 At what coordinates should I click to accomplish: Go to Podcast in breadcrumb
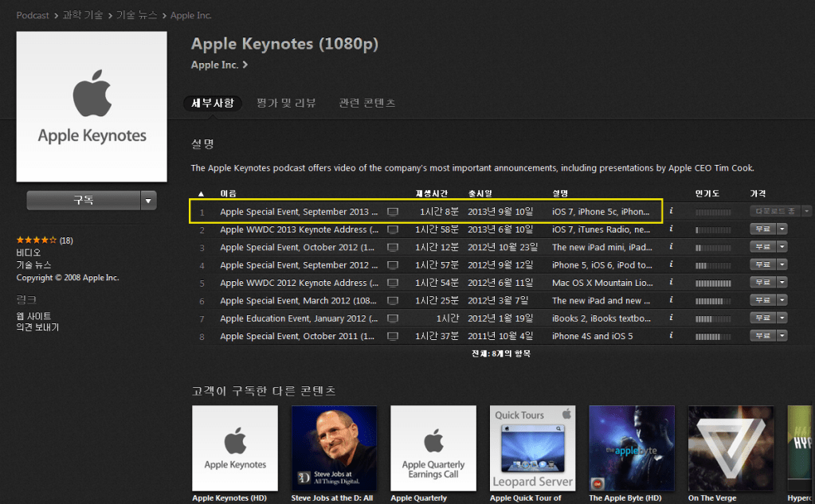pyautogui.click(x=32, y=16)
